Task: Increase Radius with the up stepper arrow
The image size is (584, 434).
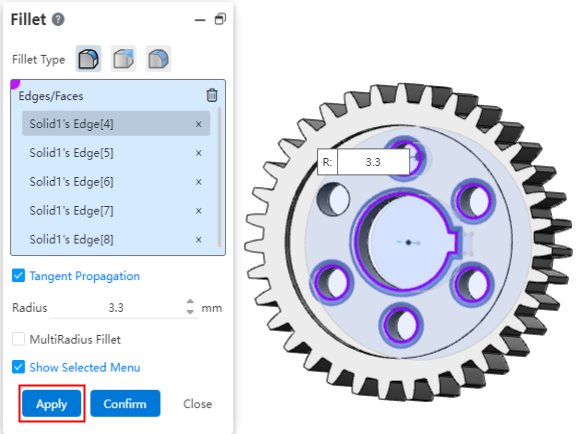Action: click(x=190, y=301)
